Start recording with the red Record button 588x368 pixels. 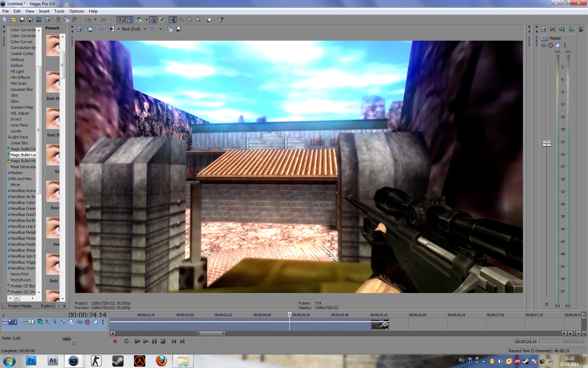(115, 341)
